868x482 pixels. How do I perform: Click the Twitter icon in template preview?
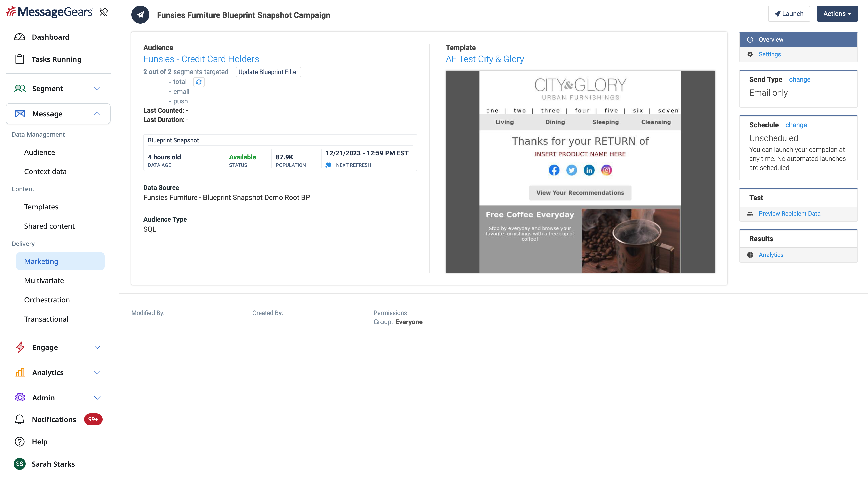coord(572,170)
